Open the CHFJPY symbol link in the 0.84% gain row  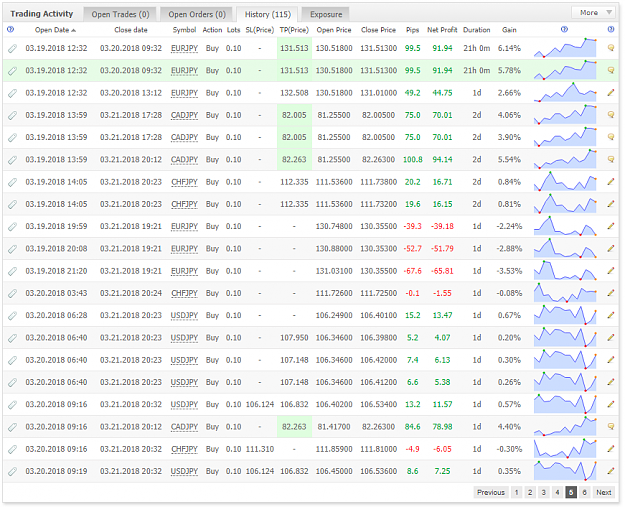click(184, 182)
